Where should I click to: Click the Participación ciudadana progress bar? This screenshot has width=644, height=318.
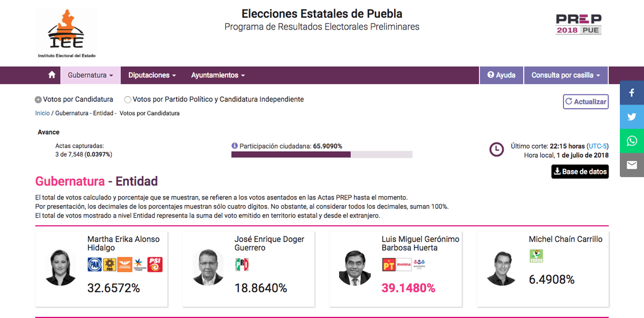pyautogui.click(x=321, y=154)
